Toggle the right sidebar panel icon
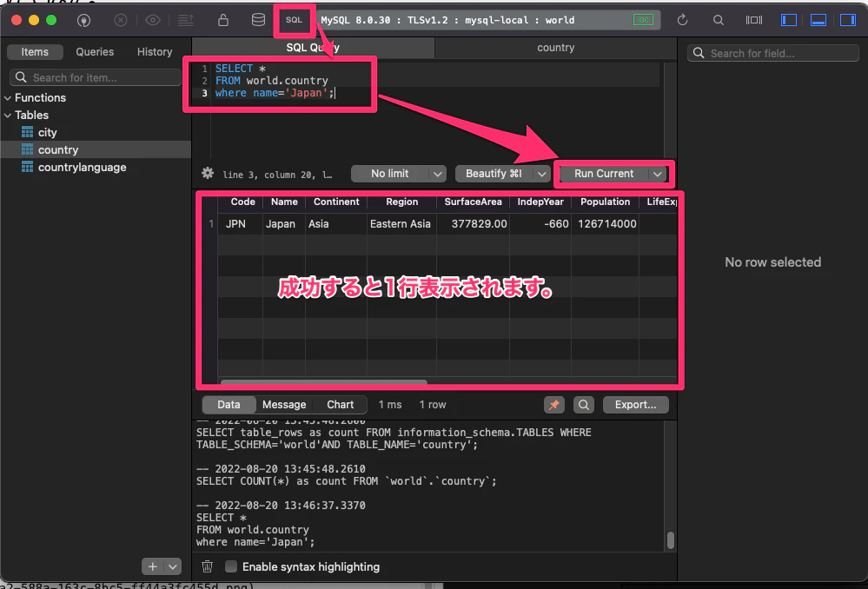Screen dimensions: 868x589 847,20
